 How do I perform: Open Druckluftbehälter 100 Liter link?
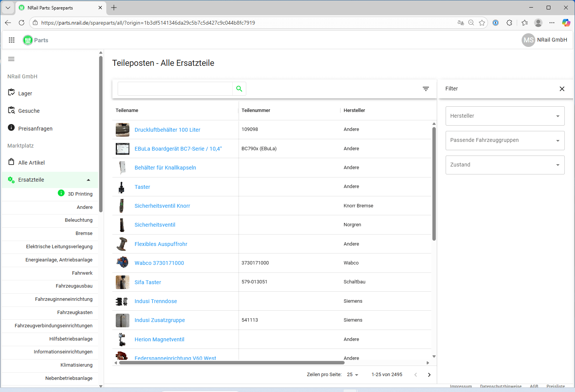pyautogui.click(x=167, y=130)
